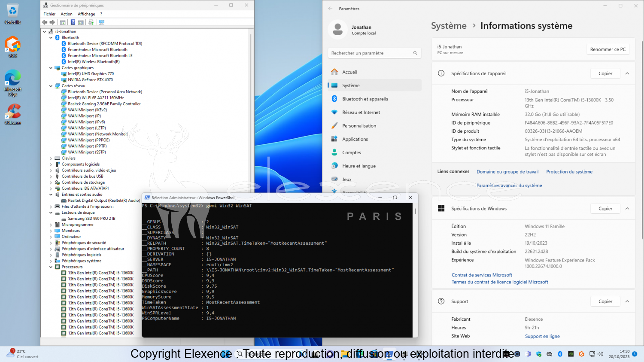
Task: Select the Microsoft Edge desktop shortcut
Action: click(13, 83)
